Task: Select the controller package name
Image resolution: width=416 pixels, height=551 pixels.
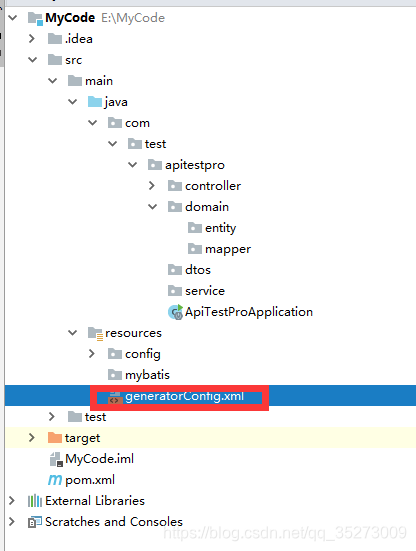Action: [213, 186]
